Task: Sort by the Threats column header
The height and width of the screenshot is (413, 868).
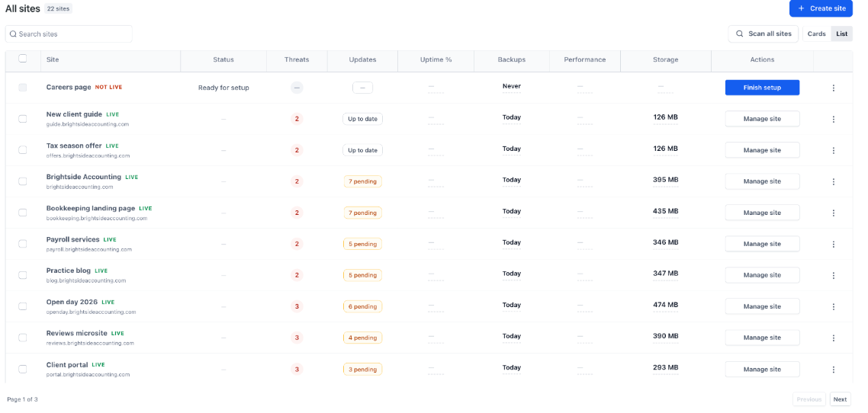Action: (x=297, y=59)
